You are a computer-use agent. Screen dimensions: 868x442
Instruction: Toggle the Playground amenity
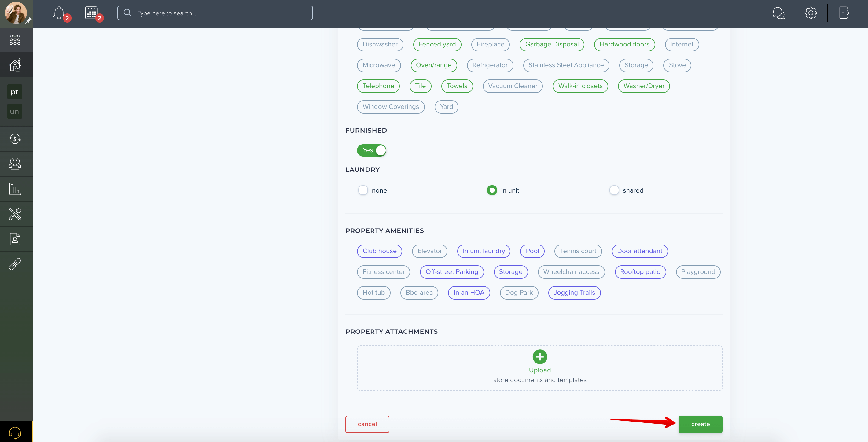[x=698, y=272]
